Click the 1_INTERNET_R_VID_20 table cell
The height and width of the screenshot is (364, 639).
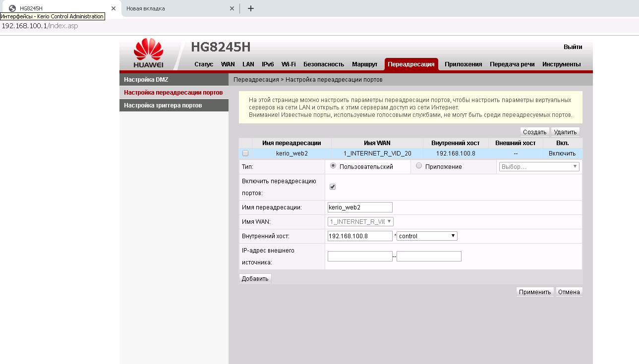coord(377,154)
